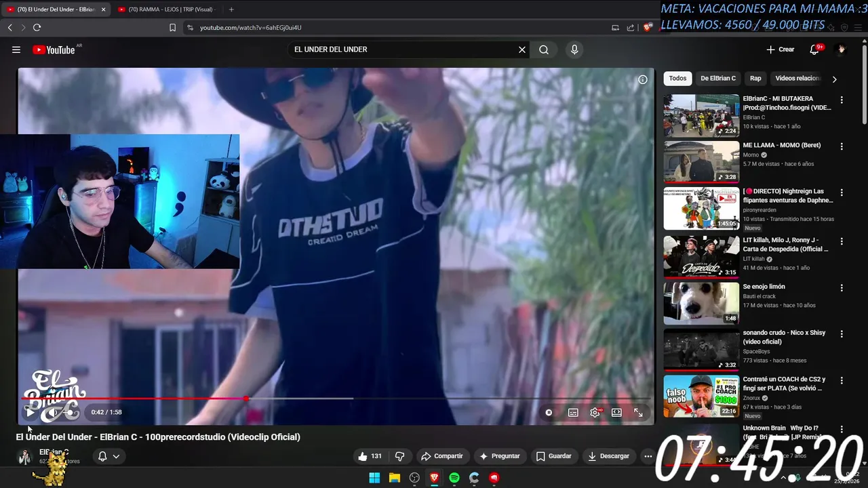This screenshot has height=488, width=868.
Task: Go back in browser history
Action: coord(9,28)
